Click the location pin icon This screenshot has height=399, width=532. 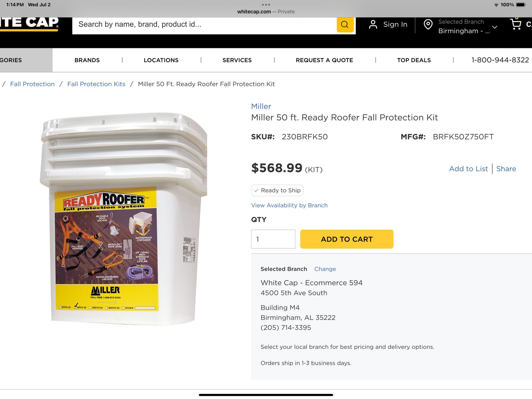[428, 25]
